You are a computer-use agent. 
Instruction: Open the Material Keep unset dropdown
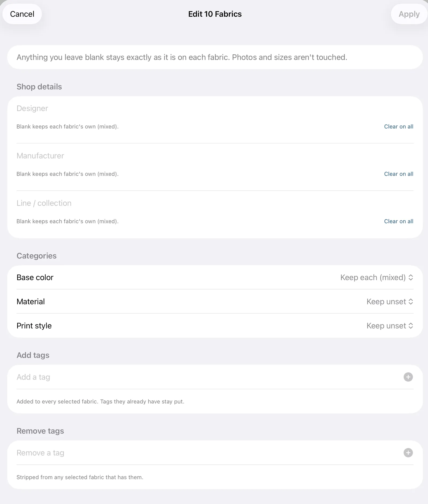[390, 302]
